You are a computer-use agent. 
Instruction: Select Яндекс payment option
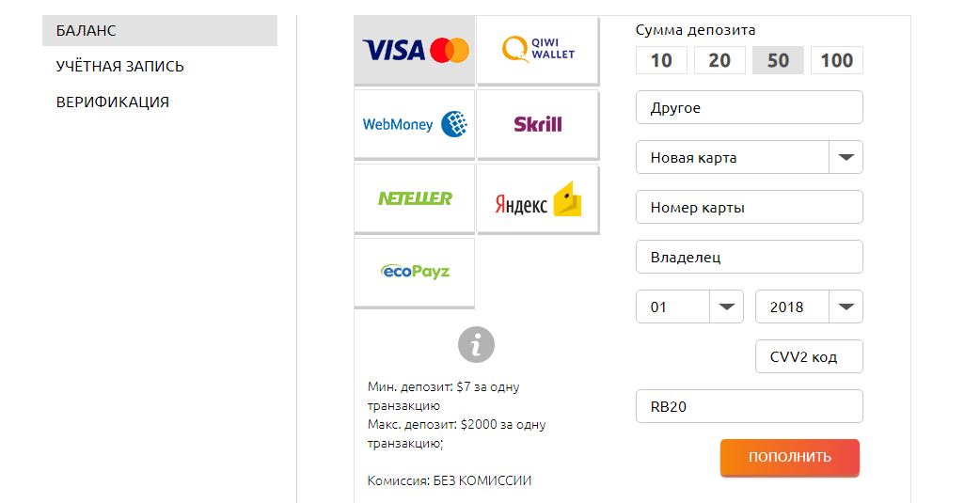click(538, 198)
